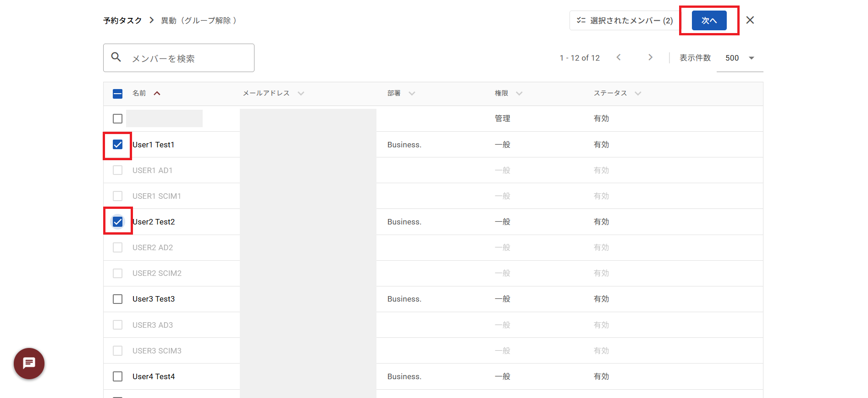The image size is (868, 398).
Task: Uncheck User1 Test1 checkbox
Action: [x=117, y=145]
